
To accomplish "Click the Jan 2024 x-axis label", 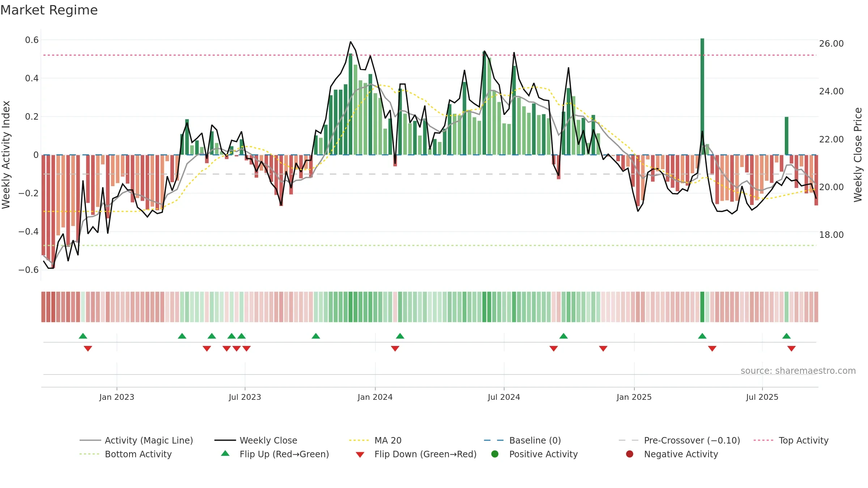I will (375, 397).
